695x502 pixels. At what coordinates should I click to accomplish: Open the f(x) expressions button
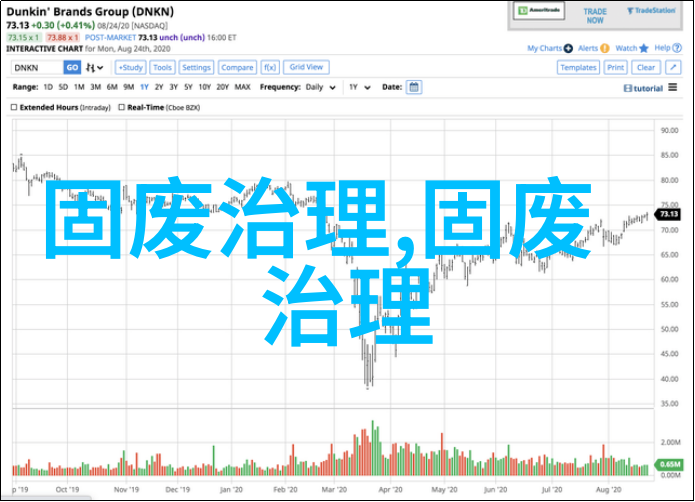pyautogui.click(x=270, y=68)
